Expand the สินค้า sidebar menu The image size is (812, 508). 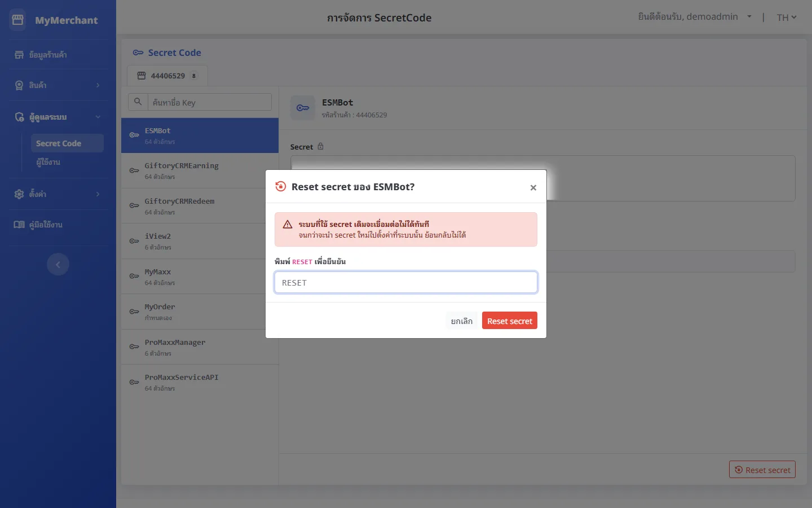point(58,85)
